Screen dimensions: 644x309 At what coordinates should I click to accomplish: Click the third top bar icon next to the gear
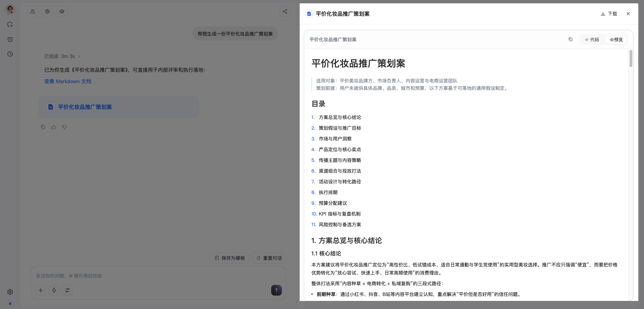tap(62, 11)
